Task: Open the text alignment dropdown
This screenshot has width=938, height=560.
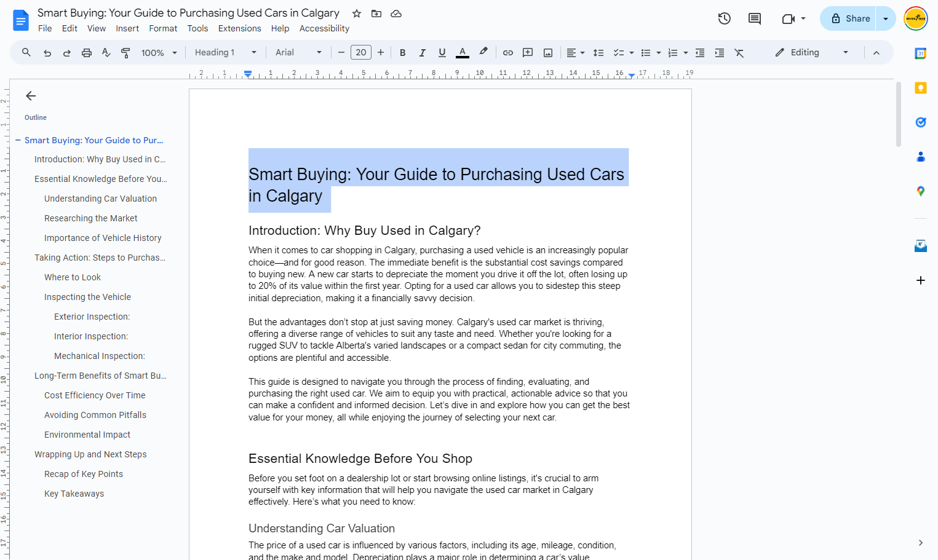Action: [x=575, y=53]
